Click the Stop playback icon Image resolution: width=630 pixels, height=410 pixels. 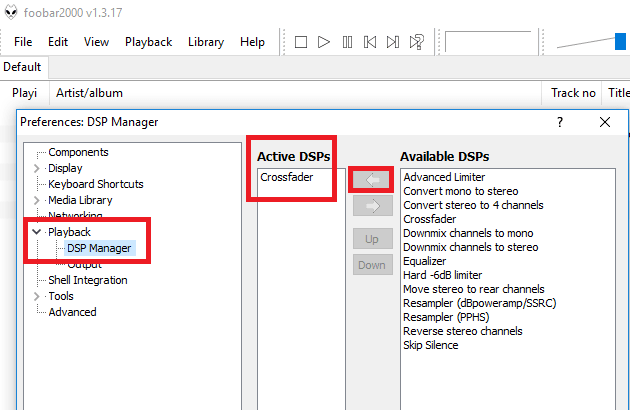pyautogui.click(x=301, y=42)
